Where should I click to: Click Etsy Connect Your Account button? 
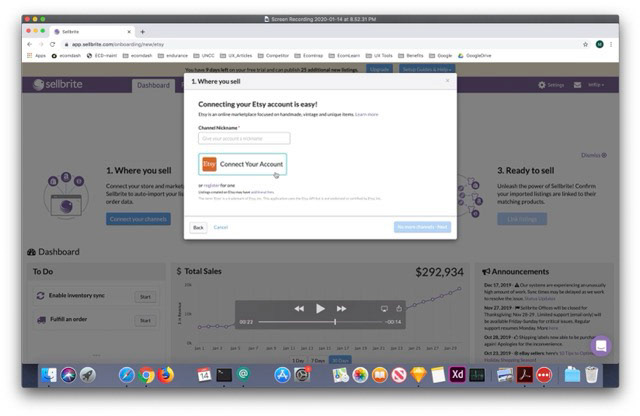[x=242, y=164]
